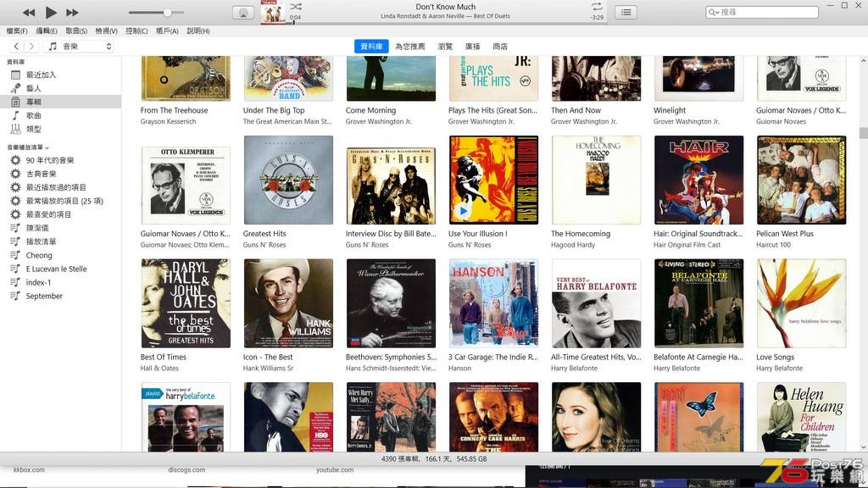Open the Hair Original Soundtrack album cover
Screen dimensions: 868x488
698,180
